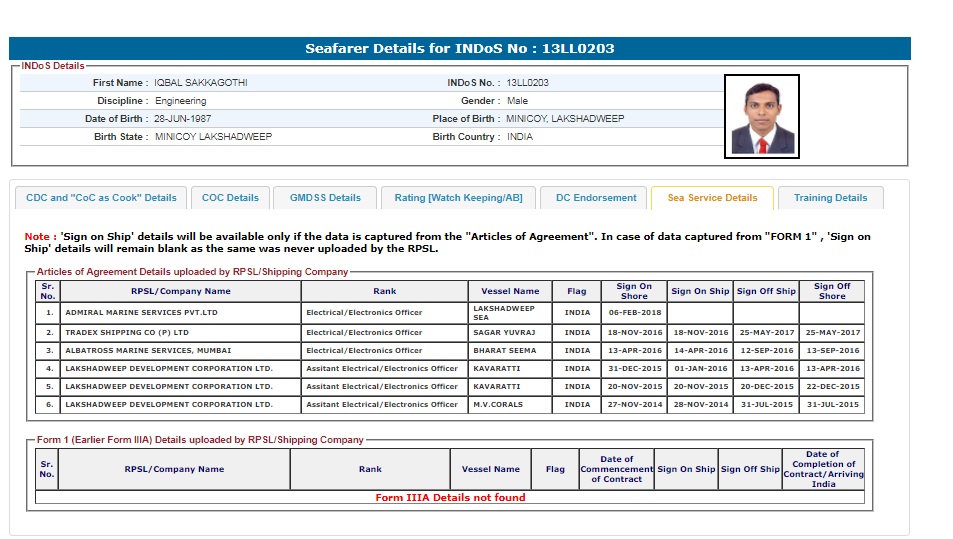Screen dimensions: 953x539
Task: Click the Vessel Name header in Articles table
Action: 510,291
